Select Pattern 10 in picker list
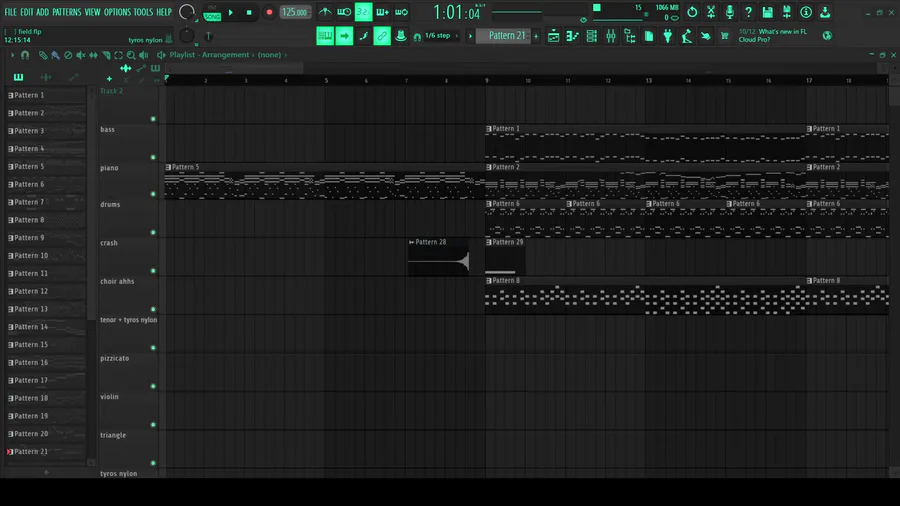This screenshot has height=506, width=900. click(46, 255)
